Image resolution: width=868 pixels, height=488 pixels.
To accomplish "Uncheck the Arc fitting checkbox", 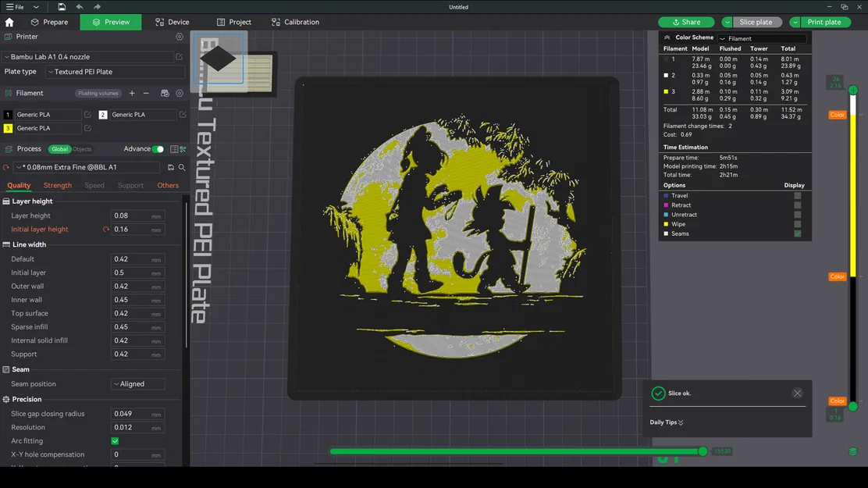I will click(116, 441).
